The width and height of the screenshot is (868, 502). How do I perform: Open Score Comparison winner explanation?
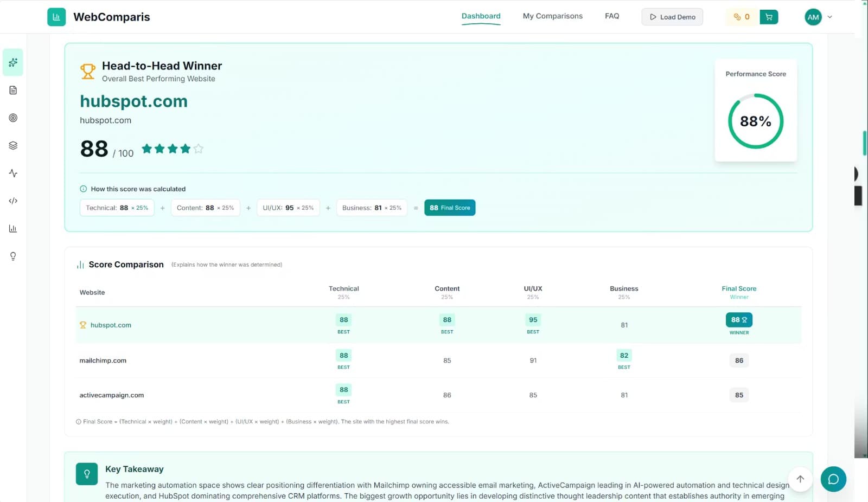(x=227, y=265)
